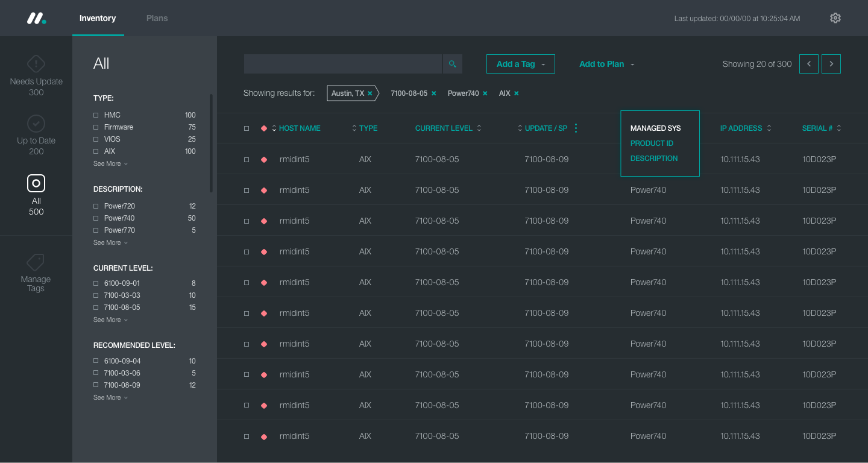
Task: Check the Firmware type filter
Action: click(x=96, y=127)
